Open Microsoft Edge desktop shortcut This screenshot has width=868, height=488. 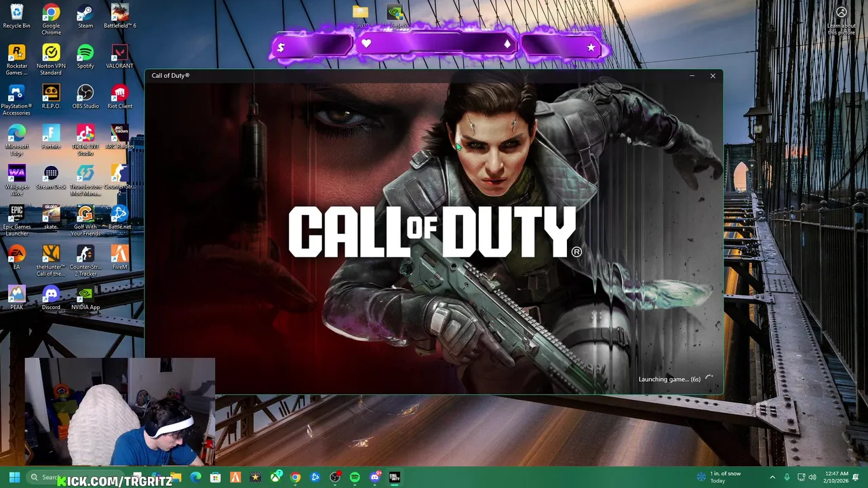pyautogui.click(x=17, y=140)
